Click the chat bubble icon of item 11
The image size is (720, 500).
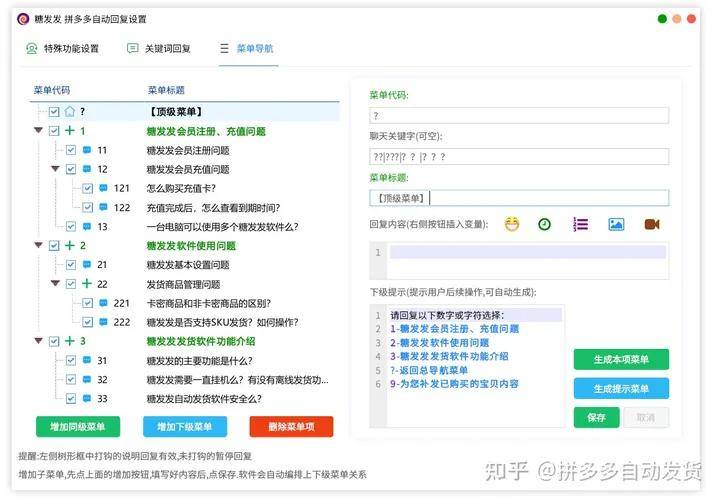click(87, 150)
